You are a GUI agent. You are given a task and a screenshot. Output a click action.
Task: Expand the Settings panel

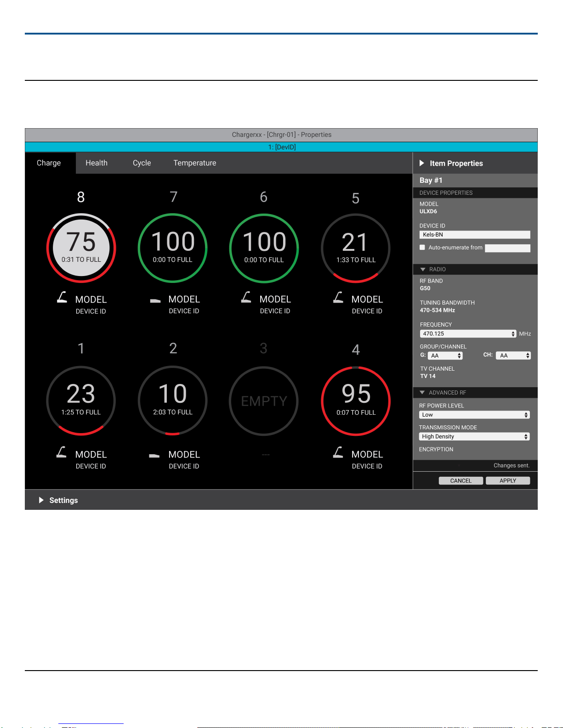(x=41, y=500)
